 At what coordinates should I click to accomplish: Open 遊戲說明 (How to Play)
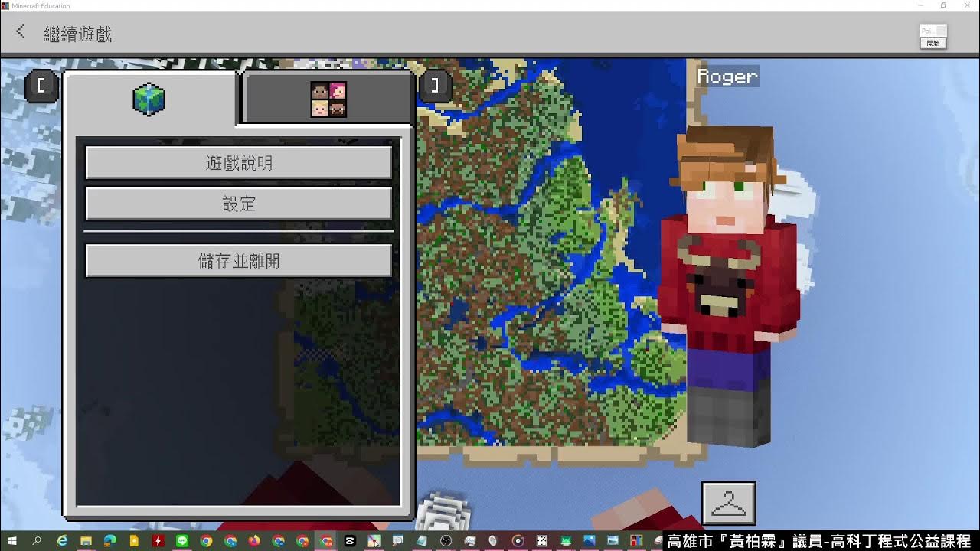coord(239,163)
